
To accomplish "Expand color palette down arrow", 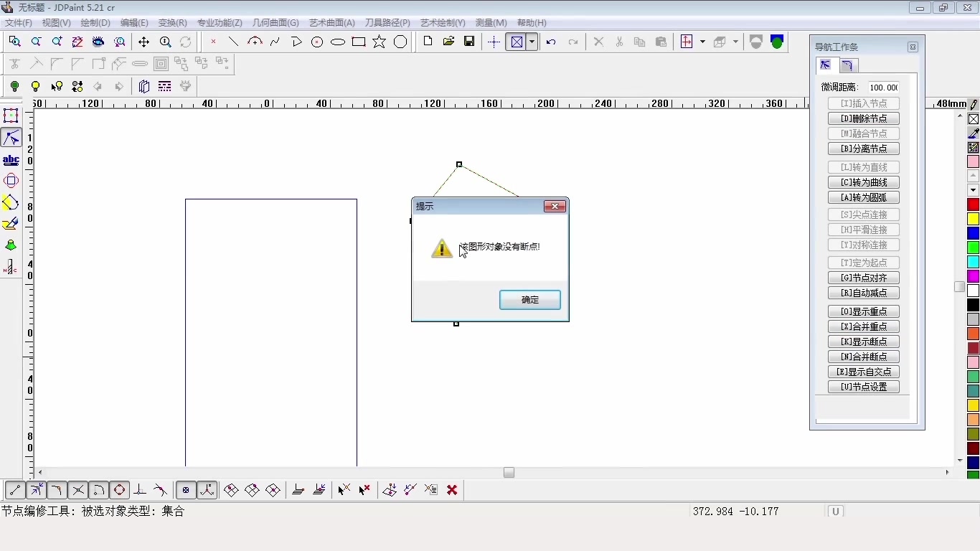I will 974,191.
